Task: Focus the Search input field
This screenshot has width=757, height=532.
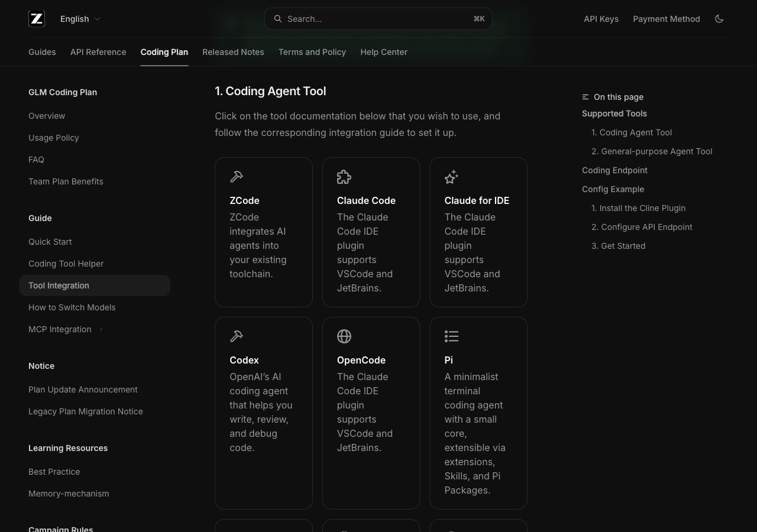Action: pos(378,19)
